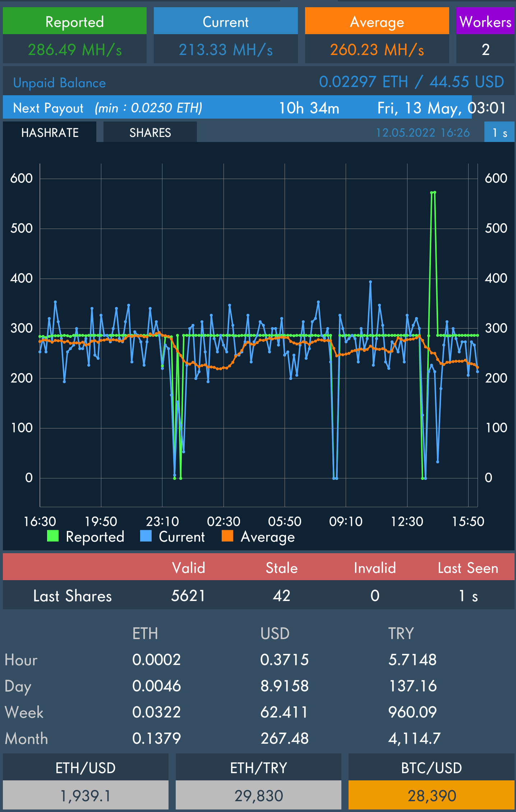The width and height of the screenshot is (516, 812).
Task: Tap the 0.02297 ETH / 44.55 USD balance
Action: (x=411, y=82)
